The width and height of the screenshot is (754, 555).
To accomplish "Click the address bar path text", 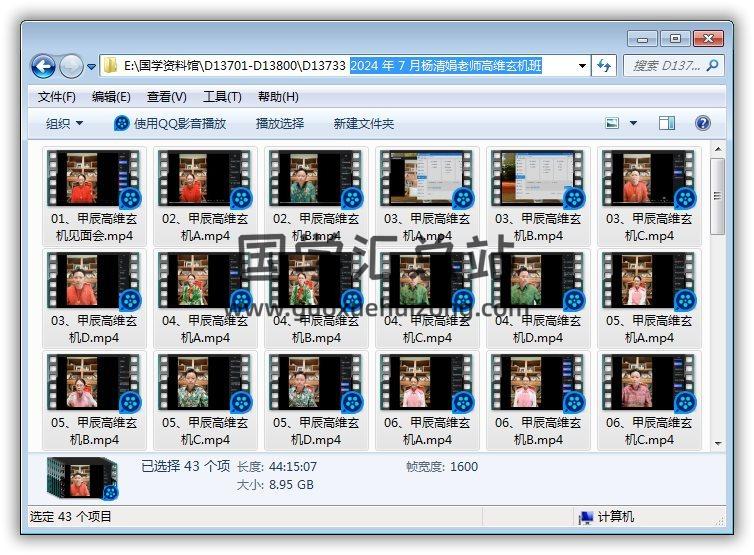I will click(x=333, y=65).
